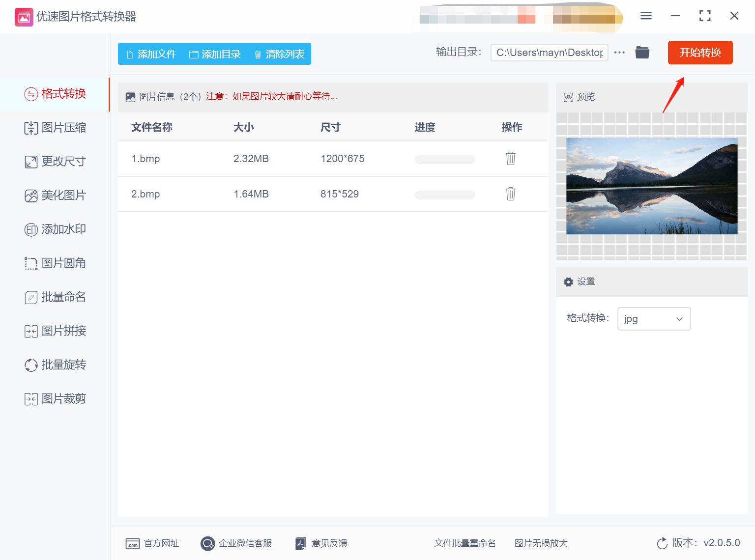Open the output format dropdown showing jpg
Image resolution: width=755 pixels, height=560 pixels.
tap(654, 319)
